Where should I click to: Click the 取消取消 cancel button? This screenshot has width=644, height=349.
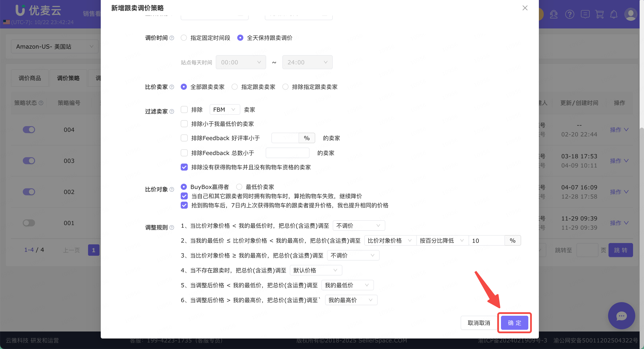click(x=478, y=323)
